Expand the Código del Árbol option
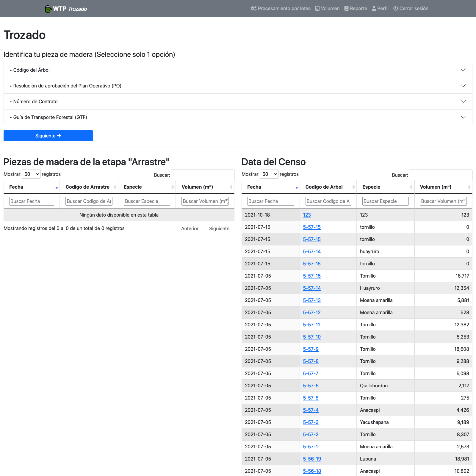The image size is (476, 476). pyautogui.click(x=238, y=70)
